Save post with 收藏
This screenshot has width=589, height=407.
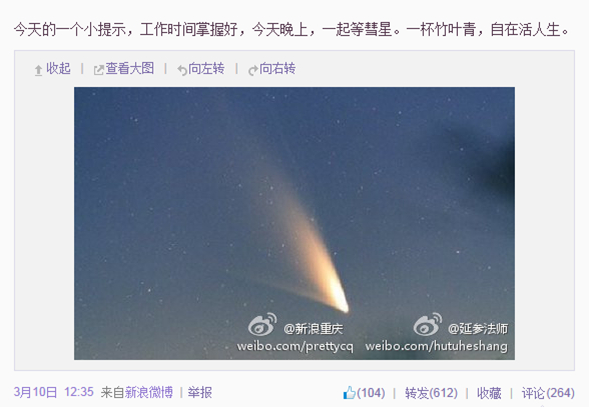489,393
